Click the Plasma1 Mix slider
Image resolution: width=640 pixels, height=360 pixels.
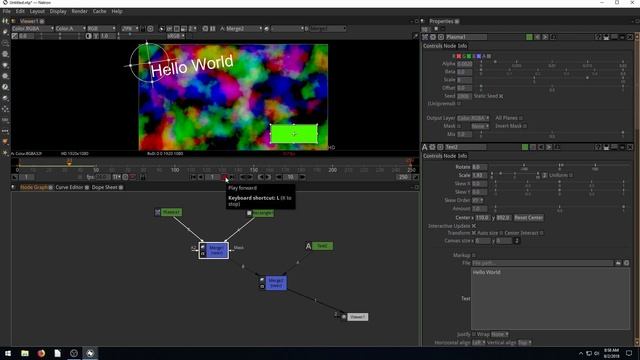(552, 134)
